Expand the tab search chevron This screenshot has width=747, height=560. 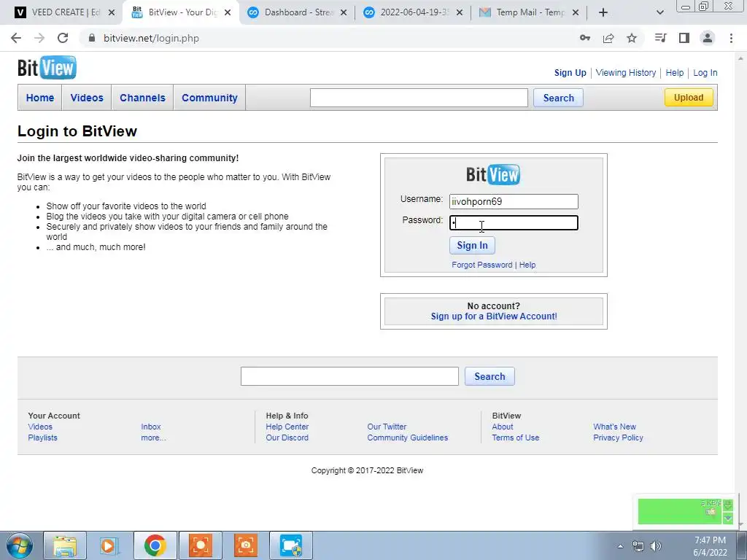(x=659, y=12)
